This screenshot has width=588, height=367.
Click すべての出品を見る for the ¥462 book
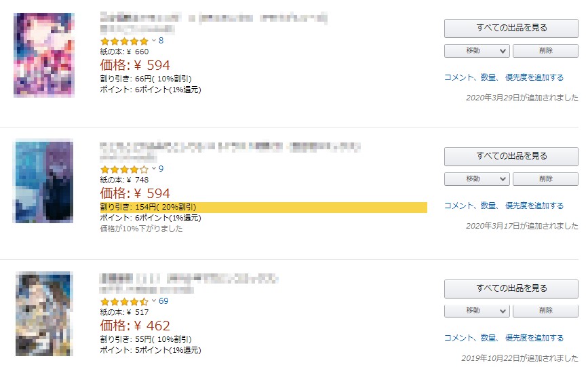pyautogui.click(x=511, y=289)
